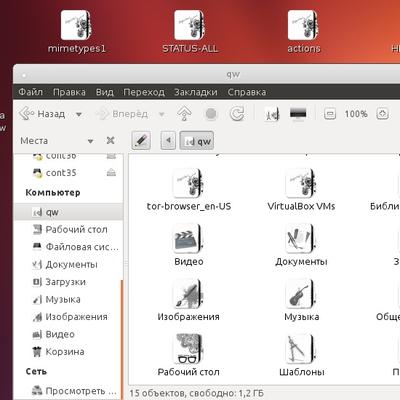Screen dimensions: 400x400
Task: Click the computer toolbar icon
Action: (298, 114)
